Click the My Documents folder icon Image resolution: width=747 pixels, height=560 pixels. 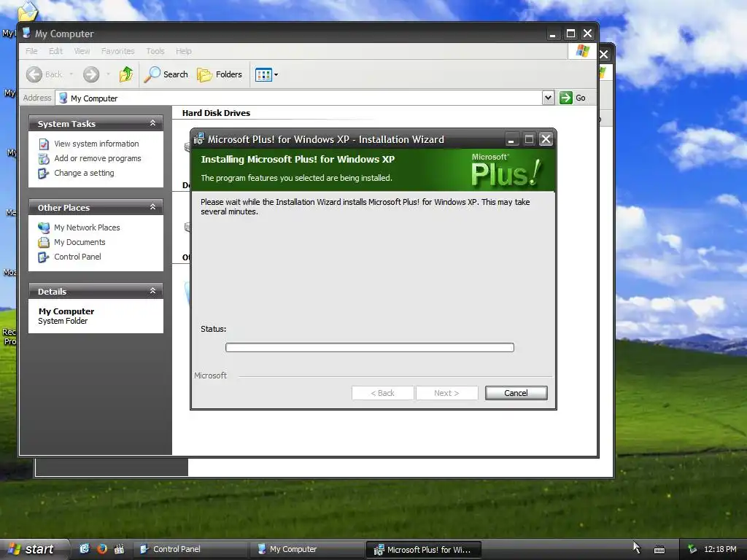tap(43, 242)
